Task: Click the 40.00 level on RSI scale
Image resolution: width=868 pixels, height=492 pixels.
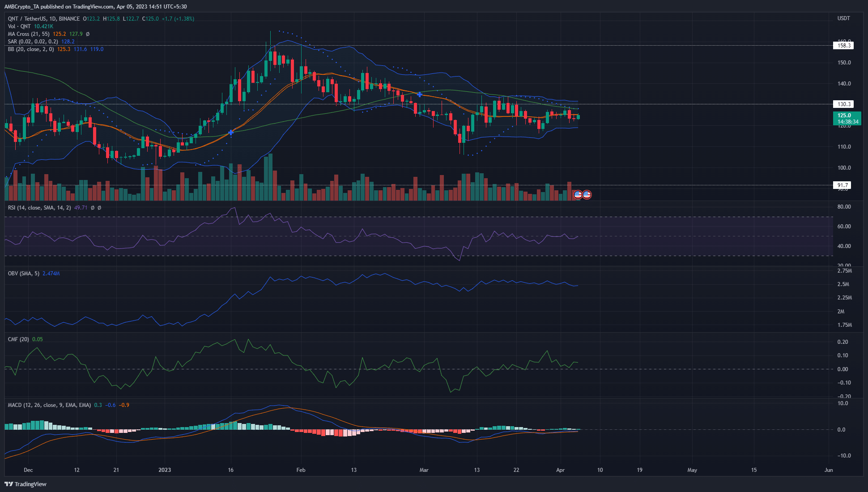Action: (x=844, y=246)
